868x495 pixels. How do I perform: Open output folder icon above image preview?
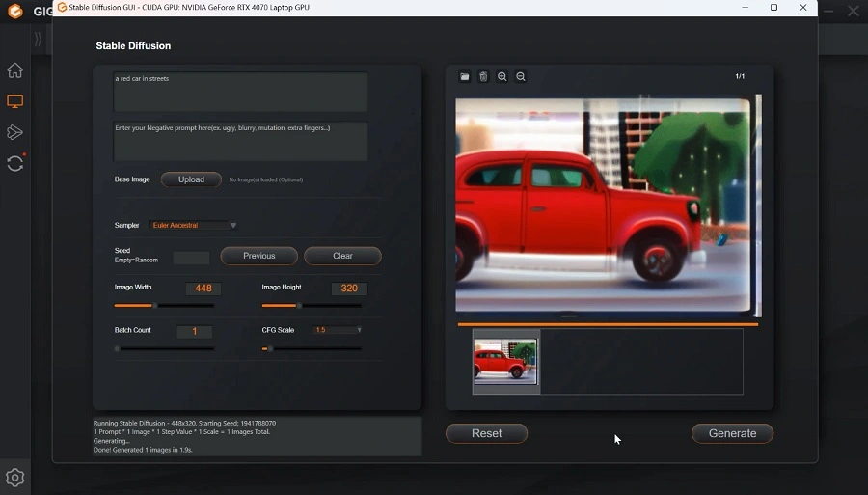pyautogui.click(x=465, y=77)
